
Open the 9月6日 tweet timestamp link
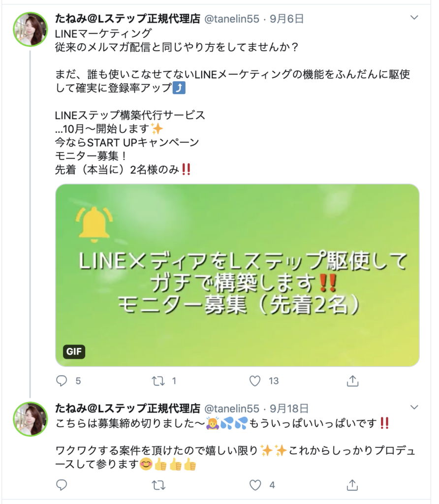286,19
